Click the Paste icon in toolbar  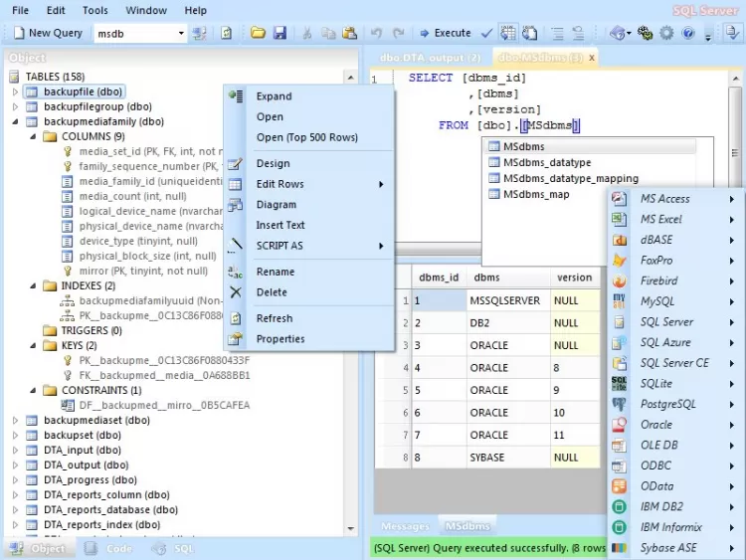(348, 33)
